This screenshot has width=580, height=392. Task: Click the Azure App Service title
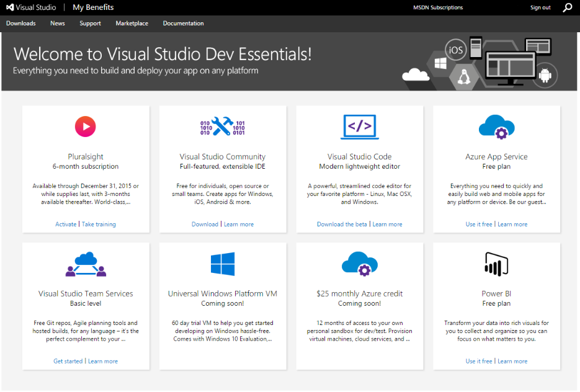click(496, 156)
